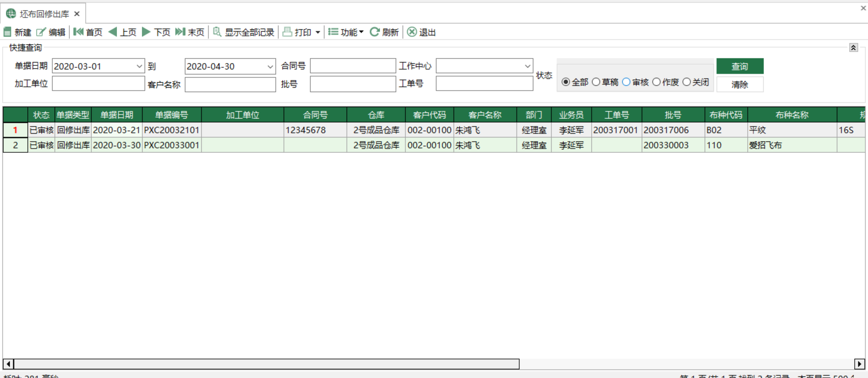Open start date 2020-03-01 dropdown
868x378 pixels.
click(139, 66)
